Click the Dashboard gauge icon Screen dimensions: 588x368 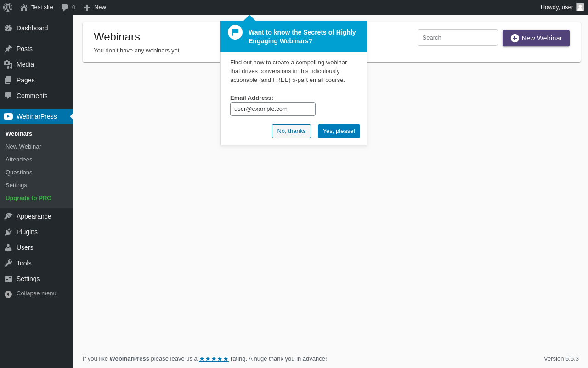point(8,28)
